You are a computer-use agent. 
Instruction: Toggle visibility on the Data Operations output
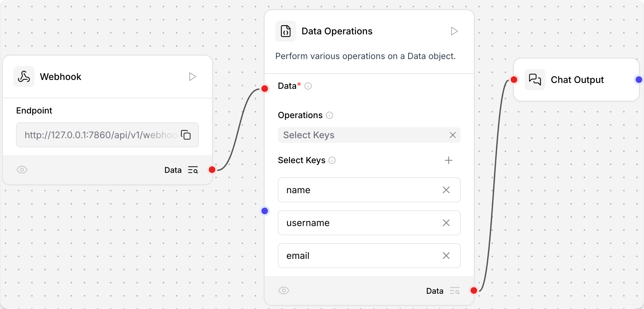pos(284,290)
